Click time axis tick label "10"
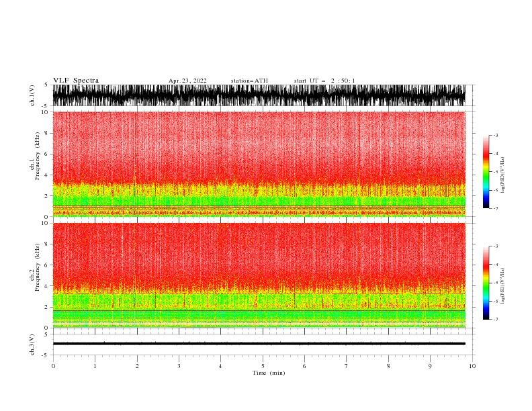 click(472, 366)
